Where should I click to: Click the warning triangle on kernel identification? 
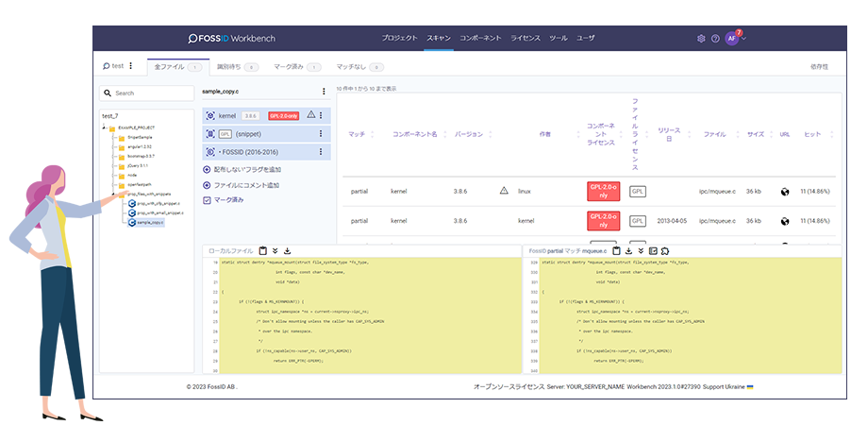pyautogui.click(x=310, y=114)
